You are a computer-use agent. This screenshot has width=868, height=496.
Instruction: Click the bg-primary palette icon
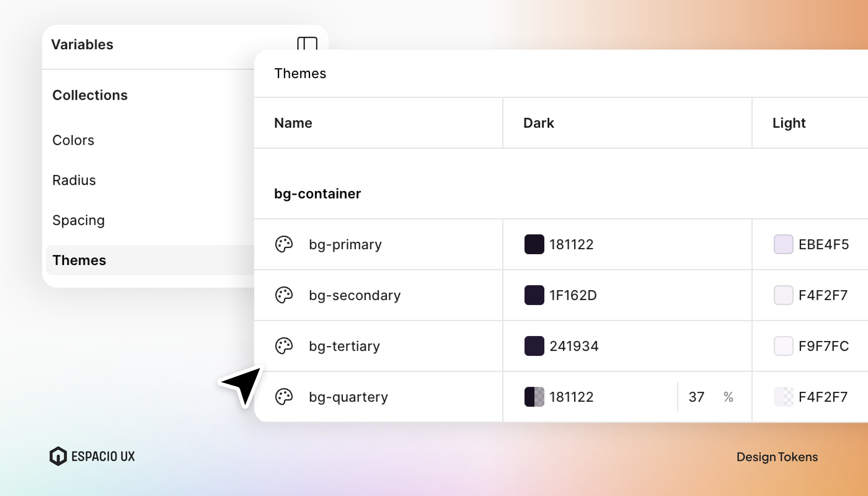[x=284, y=244]
